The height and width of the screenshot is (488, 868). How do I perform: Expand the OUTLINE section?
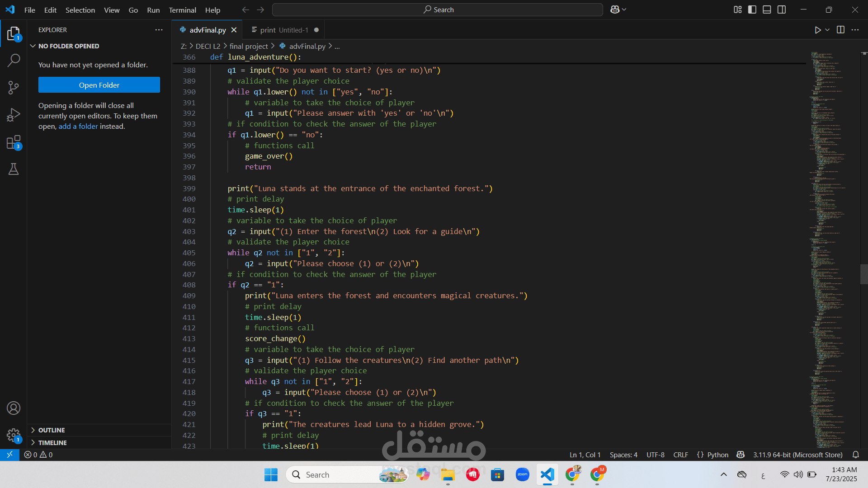pyautogui.click(x=52, y=430)
